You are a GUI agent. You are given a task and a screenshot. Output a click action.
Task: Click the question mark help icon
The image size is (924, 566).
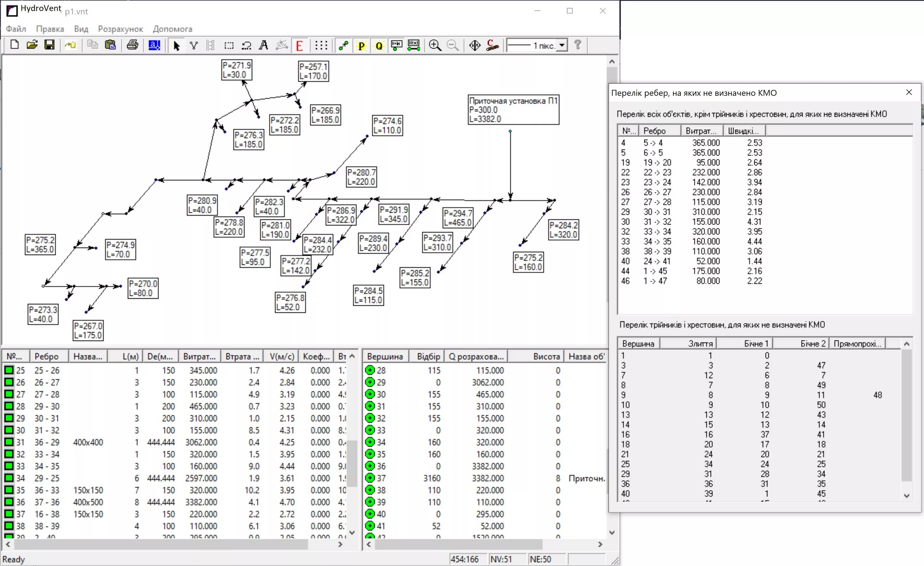[x=578, y=45]
